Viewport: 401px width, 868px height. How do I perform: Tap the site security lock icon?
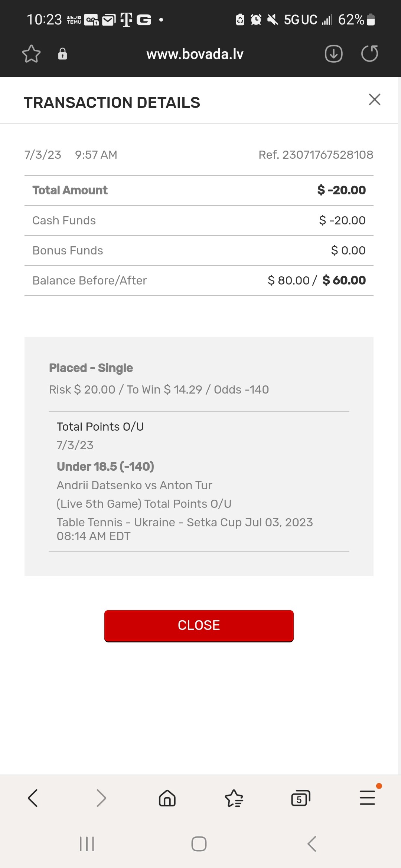62,54
